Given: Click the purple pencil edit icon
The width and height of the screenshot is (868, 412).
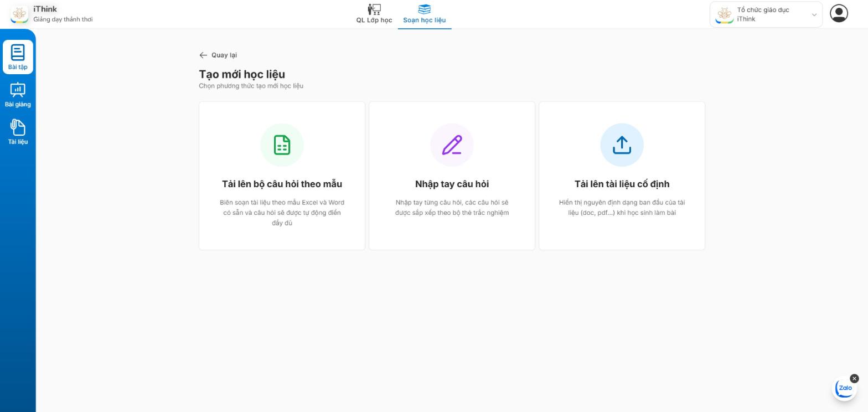Looking at the screenshot, I should 452,145.
